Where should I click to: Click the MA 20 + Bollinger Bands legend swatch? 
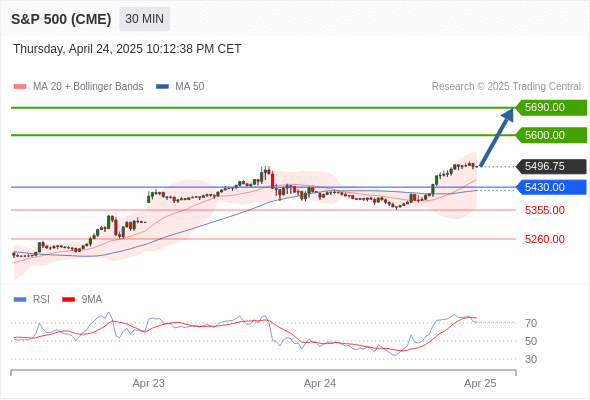[20, 87]
